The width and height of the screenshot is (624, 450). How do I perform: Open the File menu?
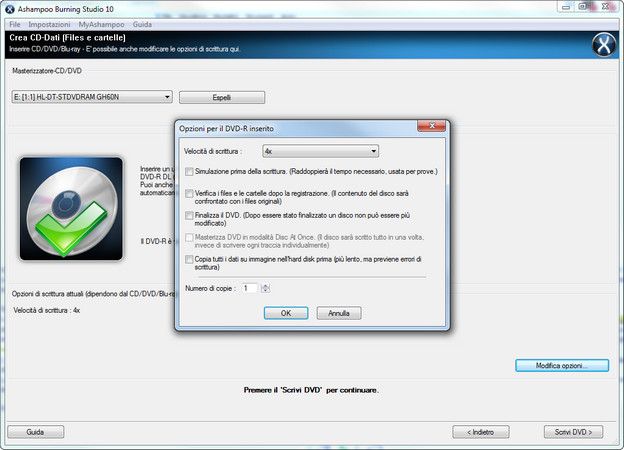pos(15,24)
